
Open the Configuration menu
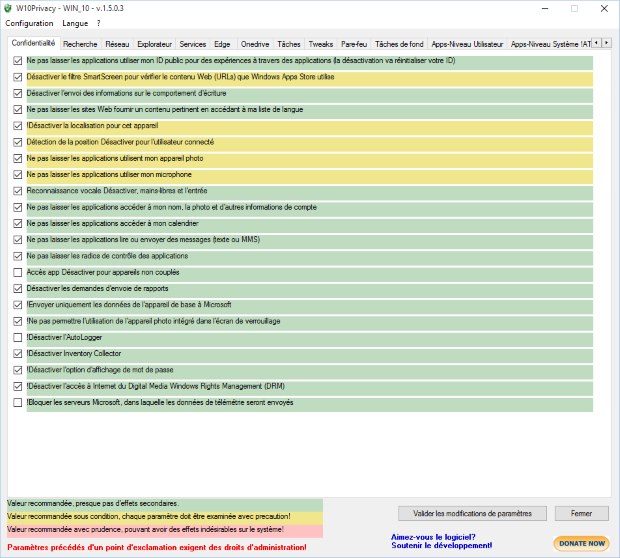(29, 23)
